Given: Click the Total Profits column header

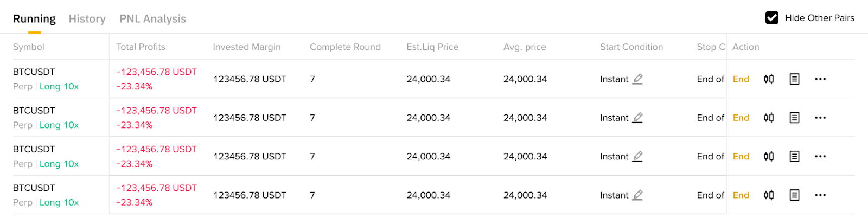Looking at the screenshot, I should [141, 47].
